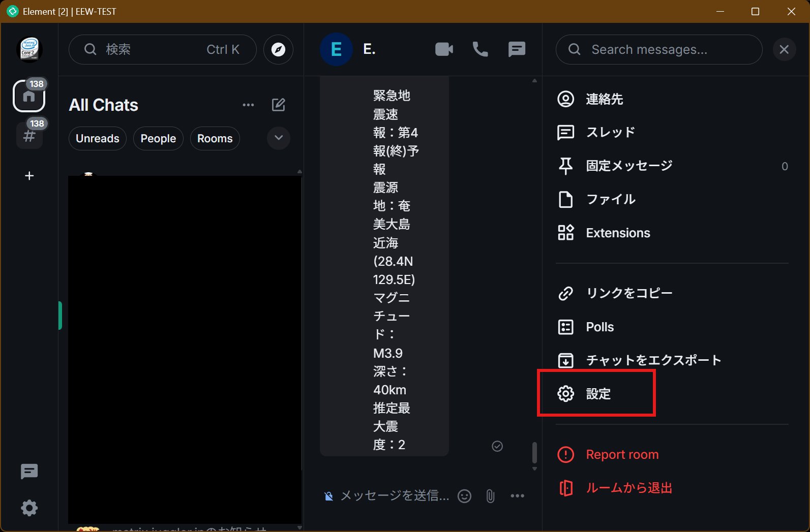Attach a file with paperclip icon

pyautogui.click(x=490, y=496)
